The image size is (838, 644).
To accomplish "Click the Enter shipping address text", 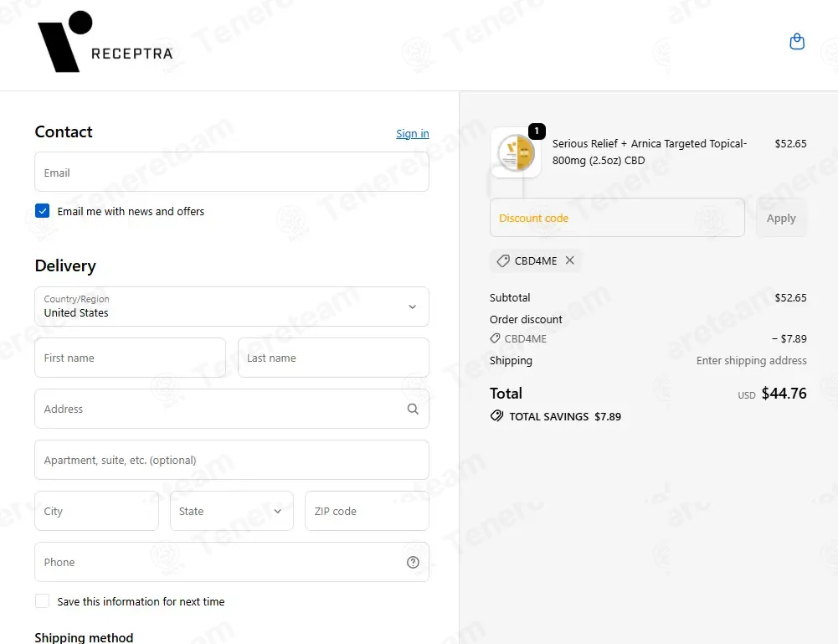I will click(x=751, y=361).
